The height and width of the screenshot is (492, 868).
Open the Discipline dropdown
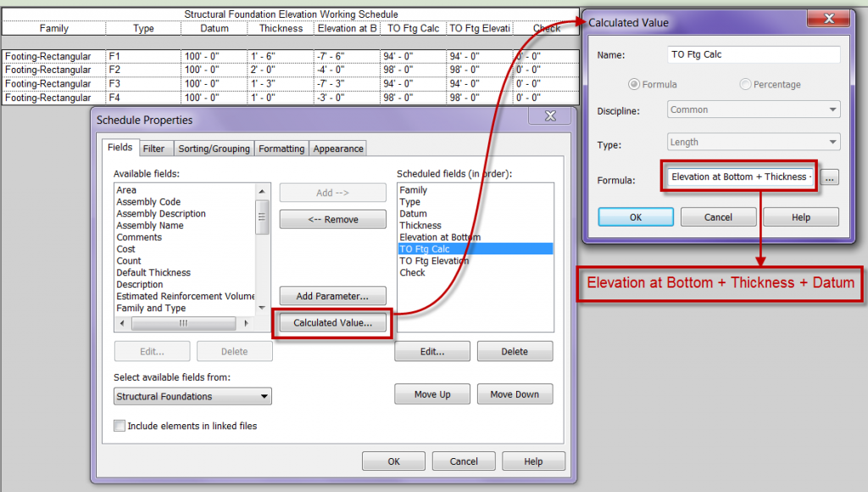tap(754, 109)
